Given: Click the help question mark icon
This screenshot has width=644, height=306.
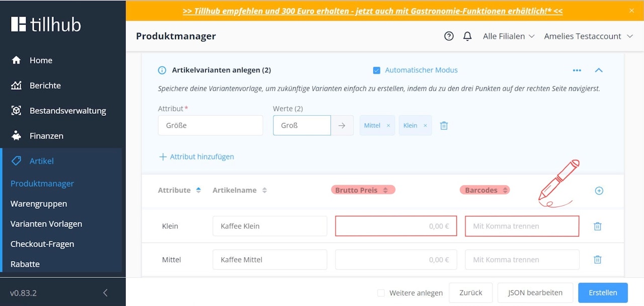Looking at the screenshot, I should tap(449, 36).
